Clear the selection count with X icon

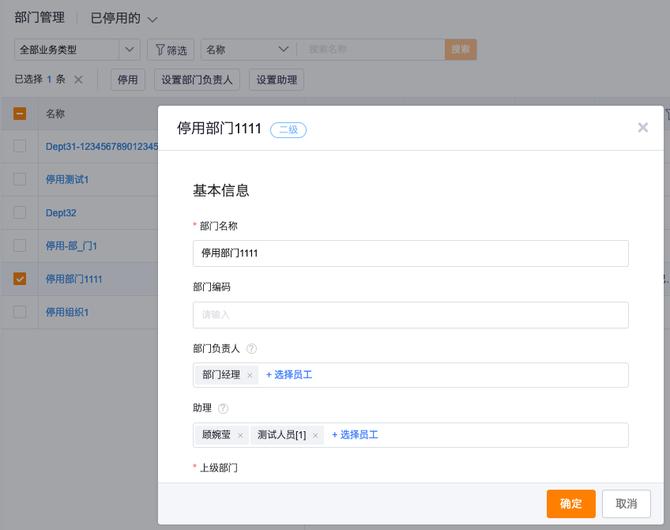[78, 80]
